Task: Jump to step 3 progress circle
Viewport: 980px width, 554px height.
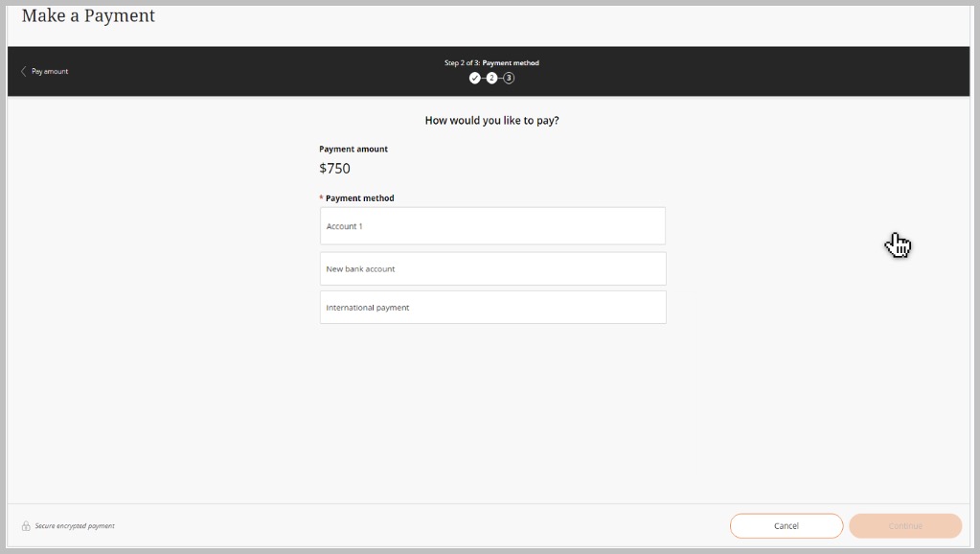Action: (x=509, y=78)
